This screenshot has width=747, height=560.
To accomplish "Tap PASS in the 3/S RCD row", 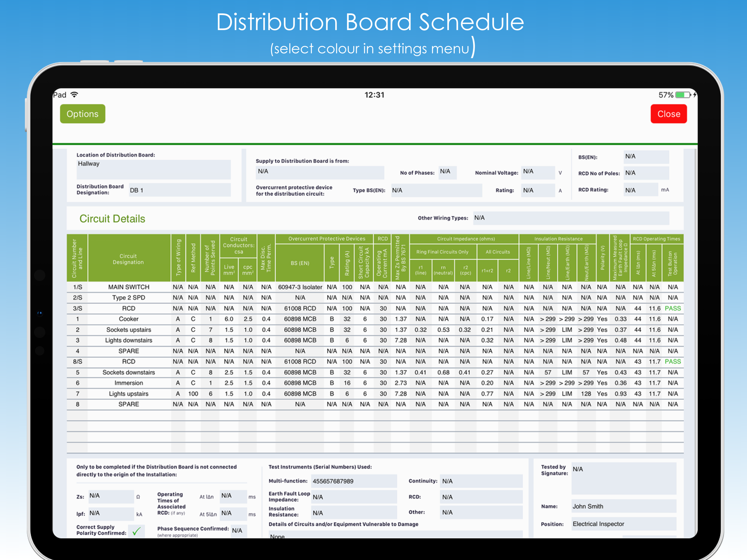I will [672, 308].
